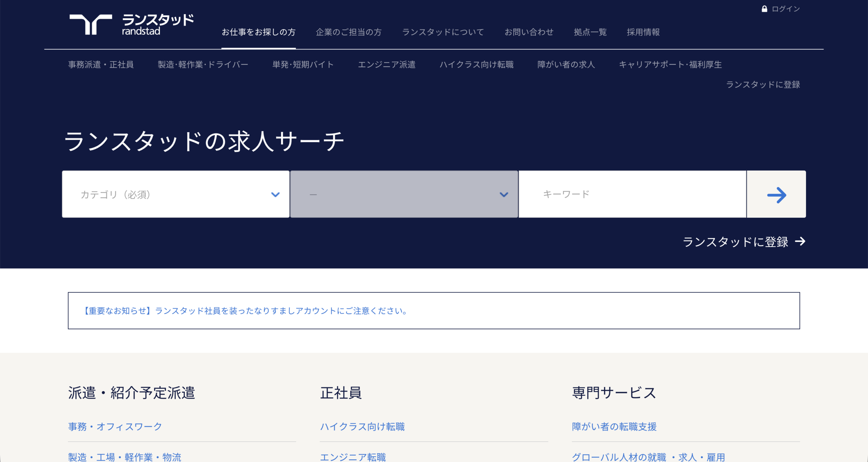Click the lock login icon
Viewport: 868px width, 462px height.
[764, 9]
